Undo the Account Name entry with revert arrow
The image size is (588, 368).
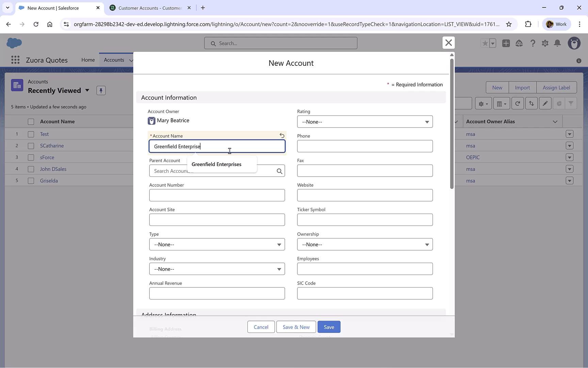pyautogui.click(x=282, y=136)
